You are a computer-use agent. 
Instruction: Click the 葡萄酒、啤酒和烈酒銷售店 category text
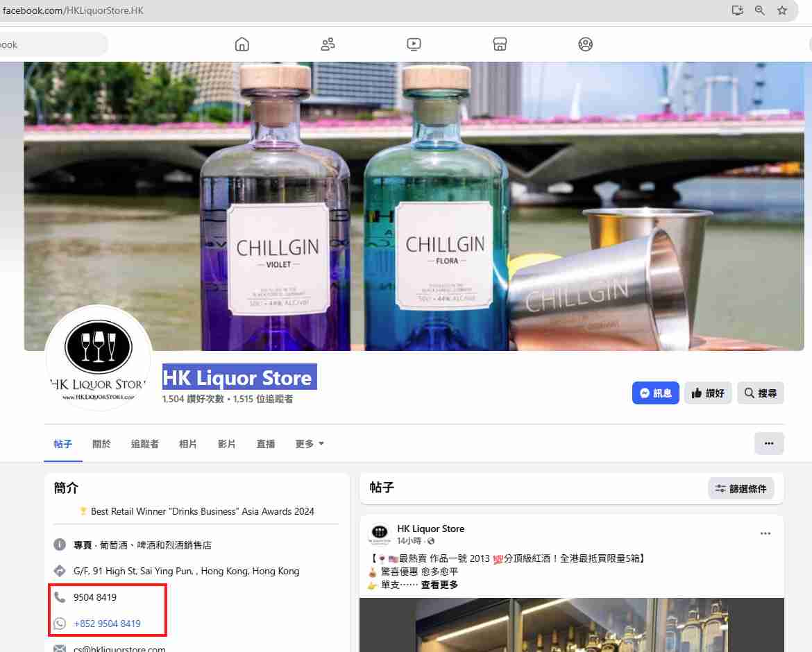(155, 545)
